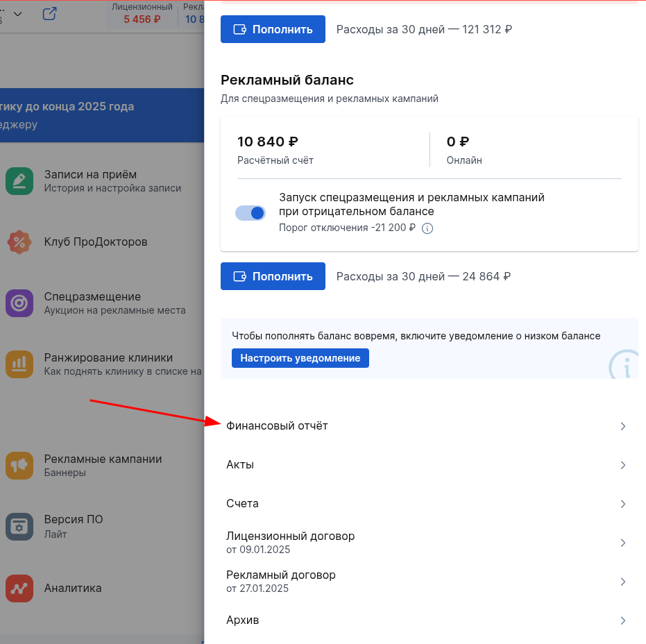Expand the Счета row chevron
646x644 pixels.
(x=622, y=504)
